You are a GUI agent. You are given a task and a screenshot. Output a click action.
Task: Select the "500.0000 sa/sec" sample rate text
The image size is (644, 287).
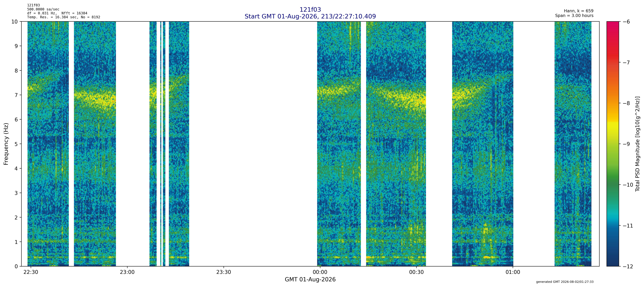(x=43, y=9)
